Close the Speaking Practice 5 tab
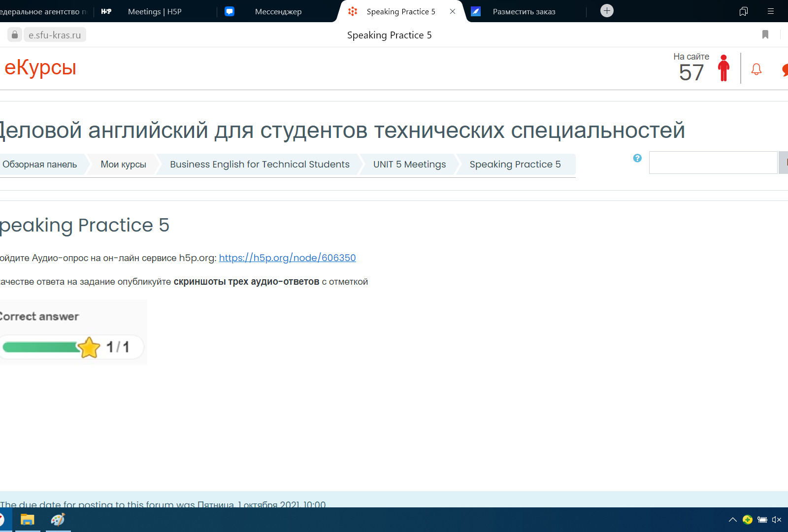Image resolution: width=788 pixels, height=532 pixels. 453,11
